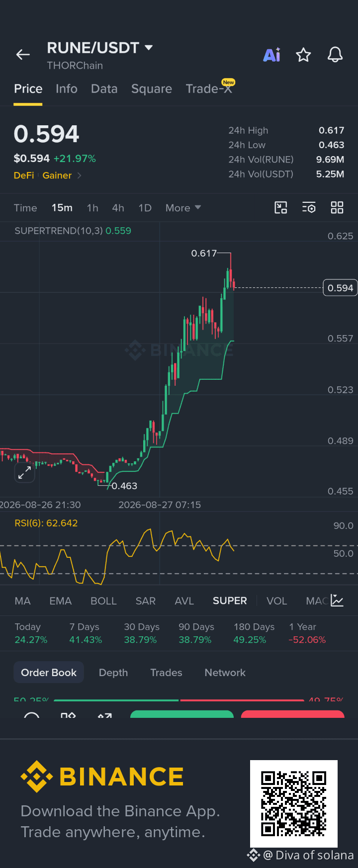
Task: Click the 7 Days 41.43% performance
Action: tap(86, 633)
